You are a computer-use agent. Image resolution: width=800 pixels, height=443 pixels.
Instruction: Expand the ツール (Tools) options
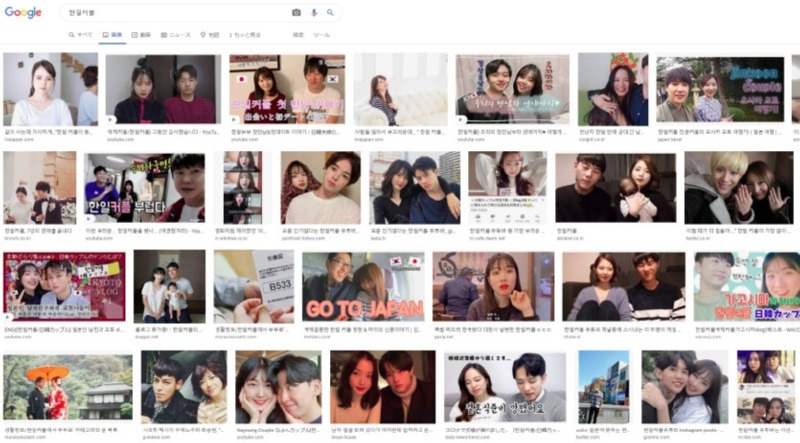322,35
